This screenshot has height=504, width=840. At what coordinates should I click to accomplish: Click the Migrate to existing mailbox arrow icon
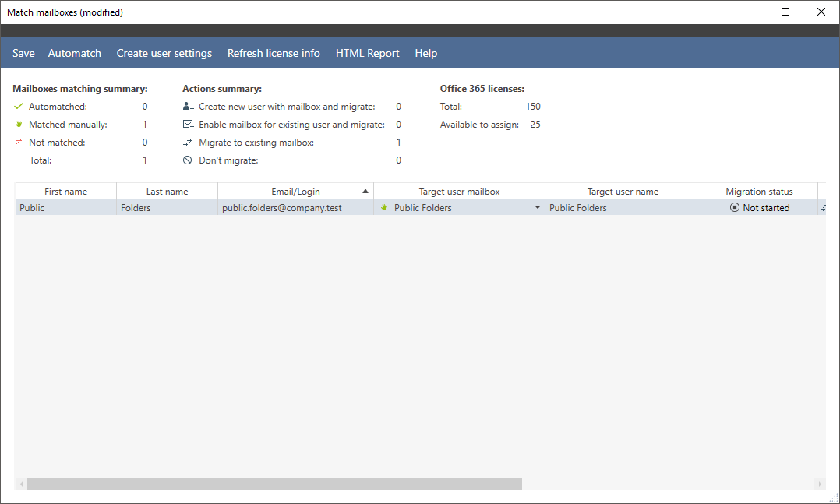coord(188,142)
